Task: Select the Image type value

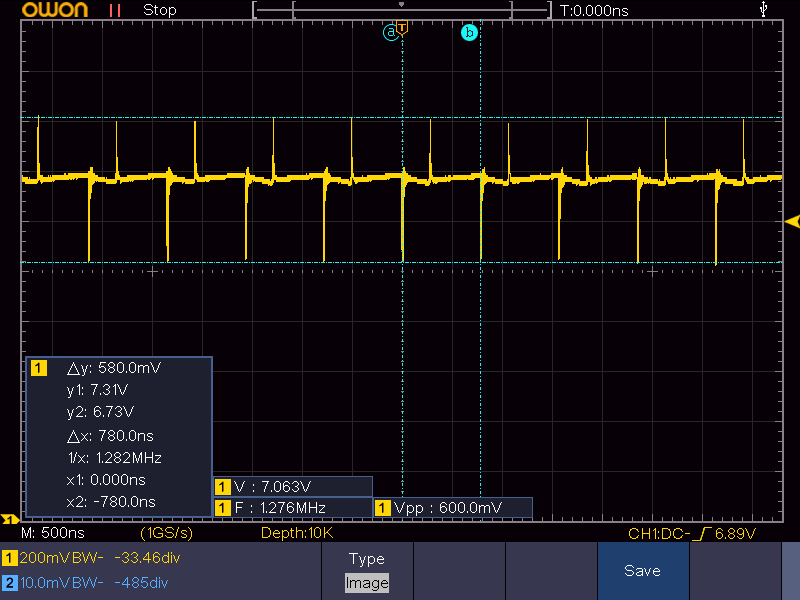Action: click(x=366, y=582)
